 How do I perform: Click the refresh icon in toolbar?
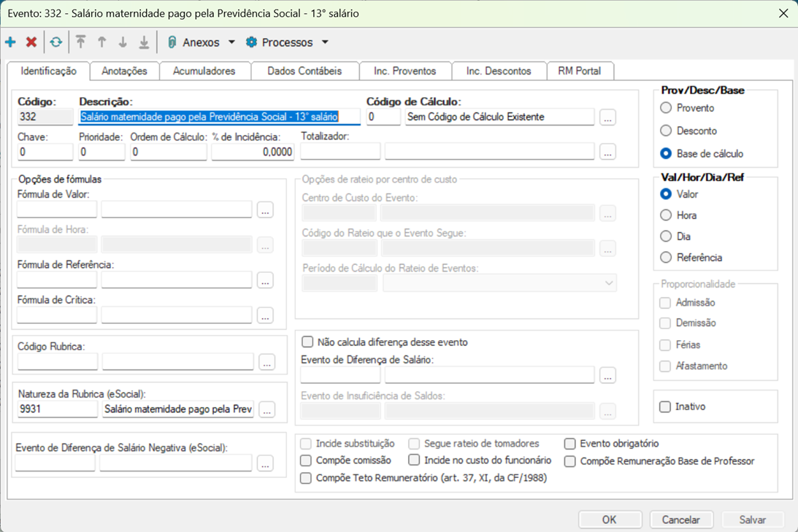coord(56,42)
